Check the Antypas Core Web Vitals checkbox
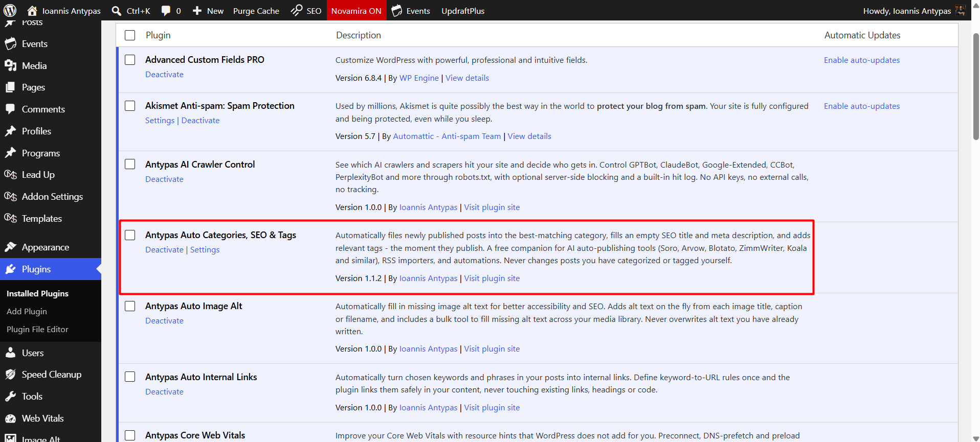This screenshot has width=980, height=442. tap(130, 435)
